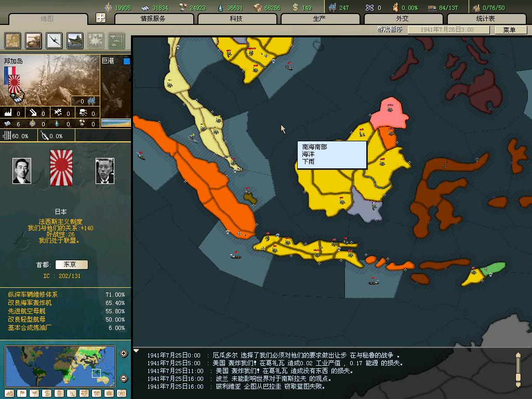Viewport: 532px width, 399px height.
Task: Click the beach terrain strip in province panel
Action: (116, 123)
